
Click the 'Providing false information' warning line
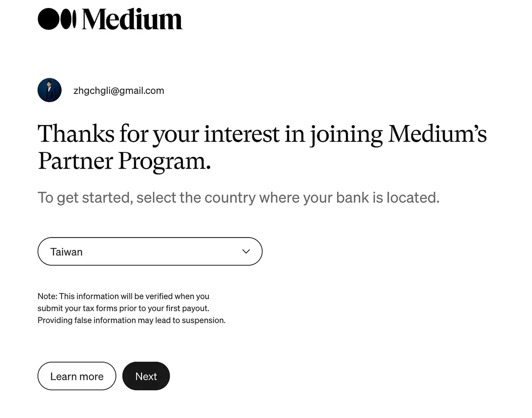coord(131,320)
